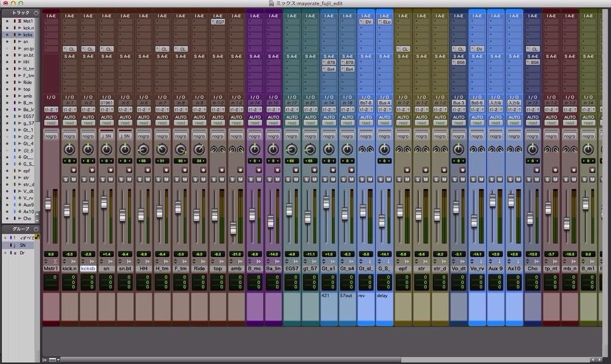
Task: Click the B78 send on Gt_s1 track
Action: pyautogui.click(x=329, y=62)
